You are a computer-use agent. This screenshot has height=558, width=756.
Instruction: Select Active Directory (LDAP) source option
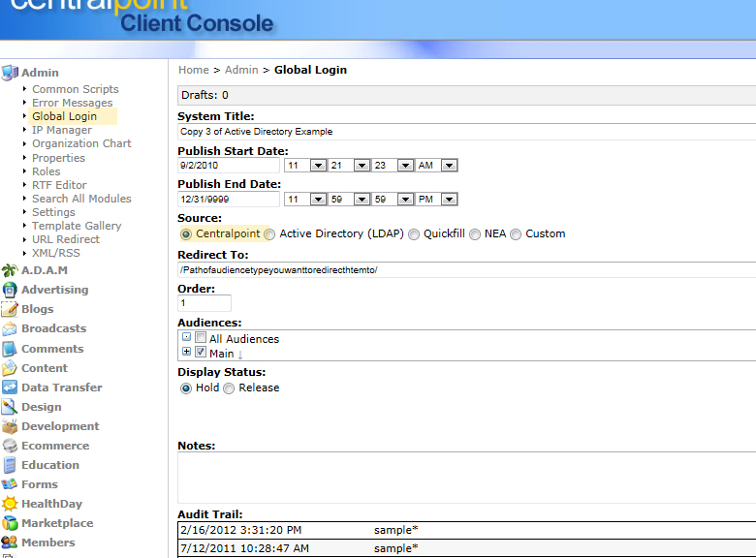click(270, 234)
